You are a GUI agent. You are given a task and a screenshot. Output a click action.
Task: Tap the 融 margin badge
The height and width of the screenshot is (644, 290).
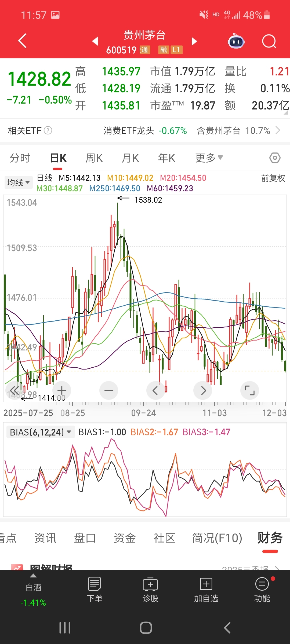click(164, 50)
